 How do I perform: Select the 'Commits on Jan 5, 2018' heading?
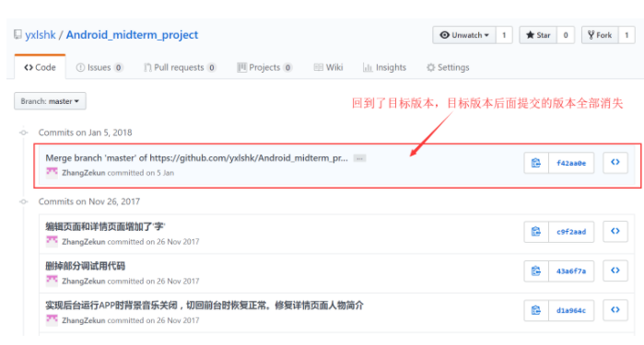point(85,132)
